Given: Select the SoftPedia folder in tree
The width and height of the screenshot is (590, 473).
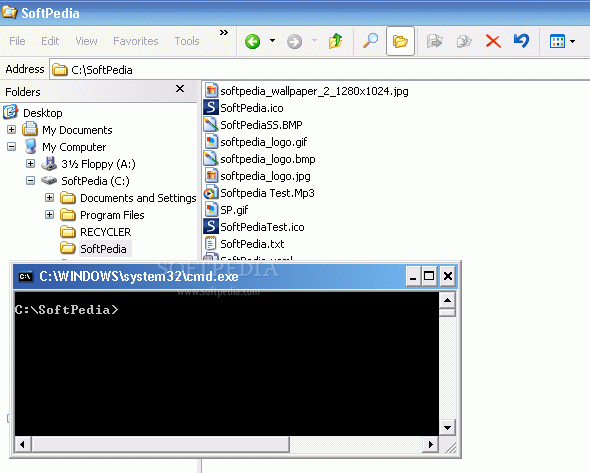Looking at the screenshot, I should pyautogui.click(x=103, y=249).
